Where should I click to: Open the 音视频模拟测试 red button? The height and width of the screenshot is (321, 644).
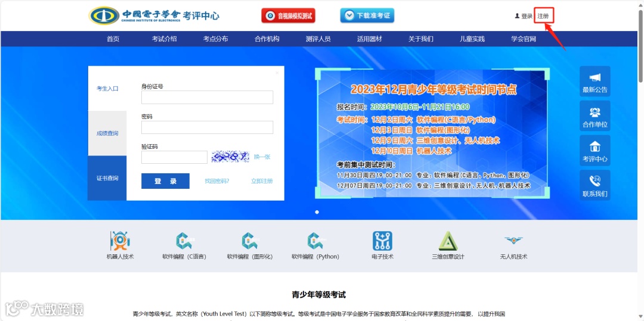[289, 16]
